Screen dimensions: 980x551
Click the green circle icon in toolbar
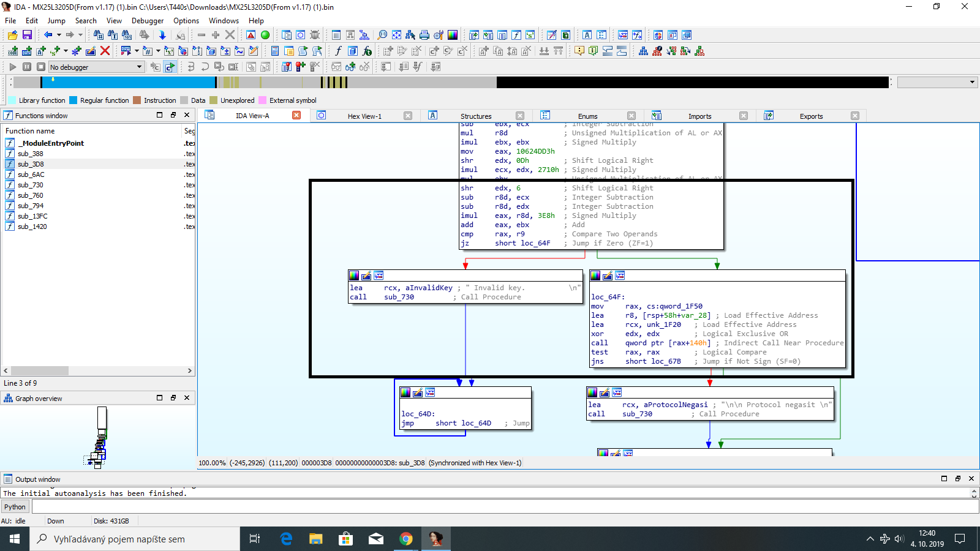point(265,35)
